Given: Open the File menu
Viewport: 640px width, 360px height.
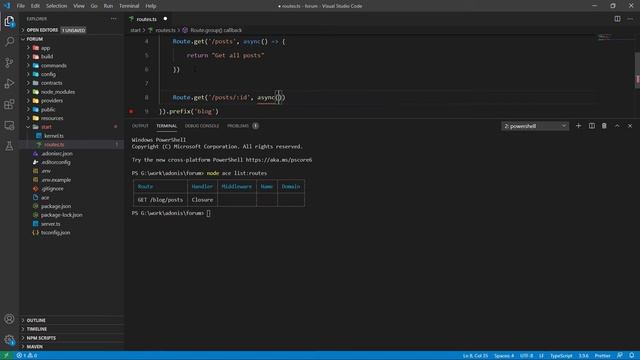Looking at the screenshot, I should click(x=21, y=6).
